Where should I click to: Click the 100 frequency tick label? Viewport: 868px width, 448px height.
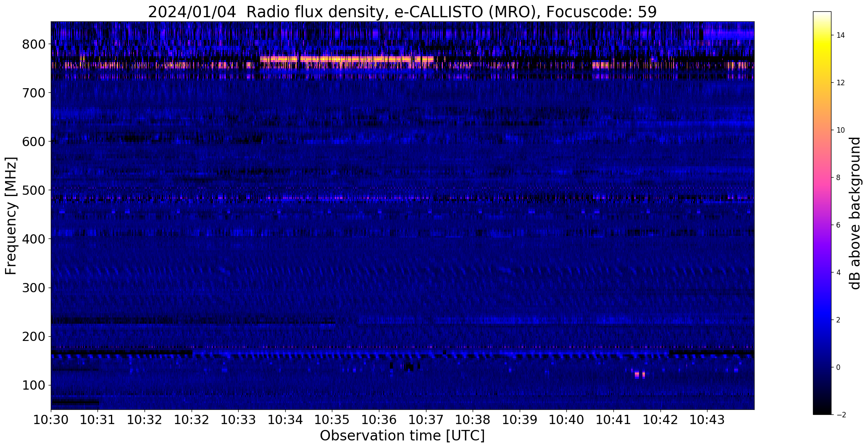[x=34, y=385]
